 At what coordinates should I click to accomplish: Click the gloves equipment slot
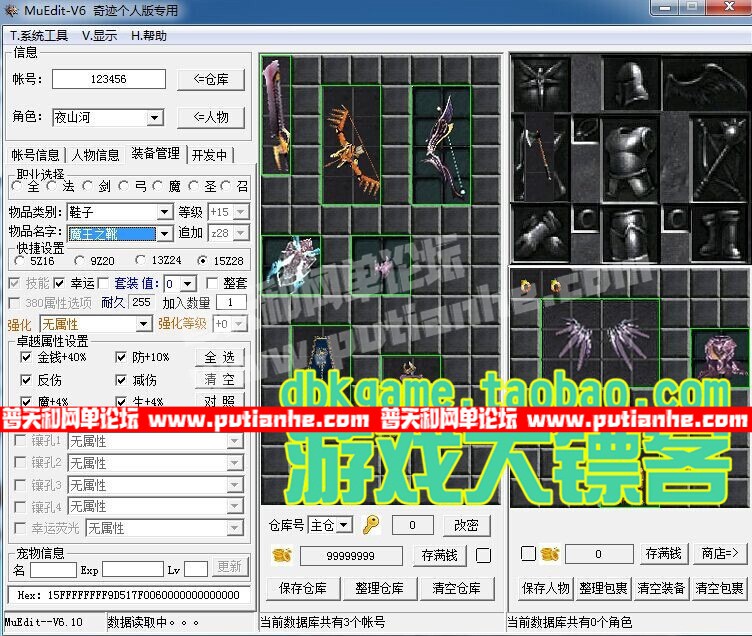pos(541,232)
